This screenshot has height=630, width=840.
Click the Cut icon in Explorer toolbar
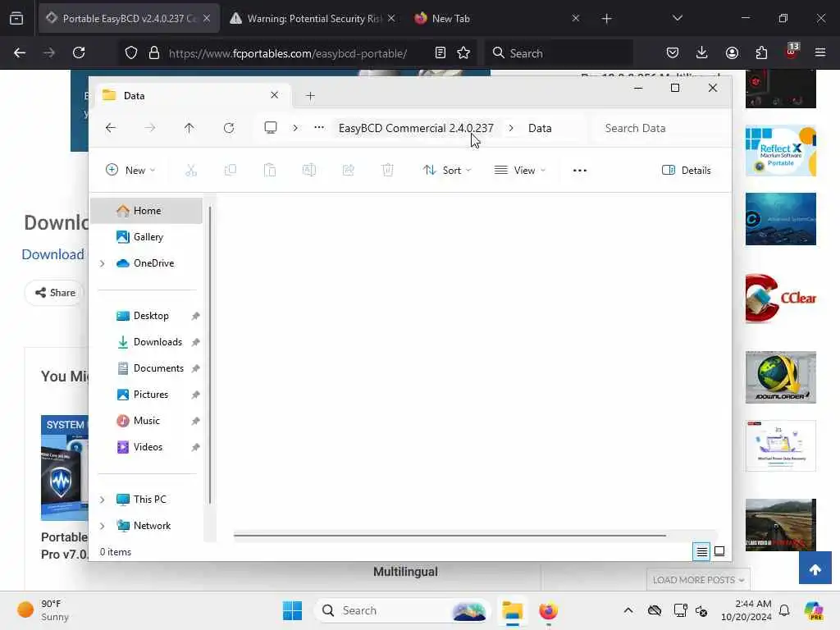coord(190,171)
